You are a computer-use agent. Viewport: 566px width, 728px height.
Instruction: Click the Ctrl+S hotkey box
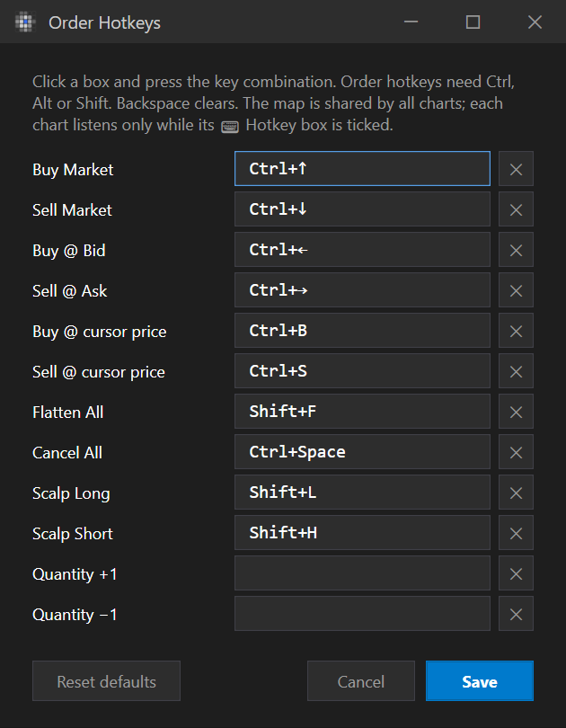pyautogui.click(x=362, y=370)
